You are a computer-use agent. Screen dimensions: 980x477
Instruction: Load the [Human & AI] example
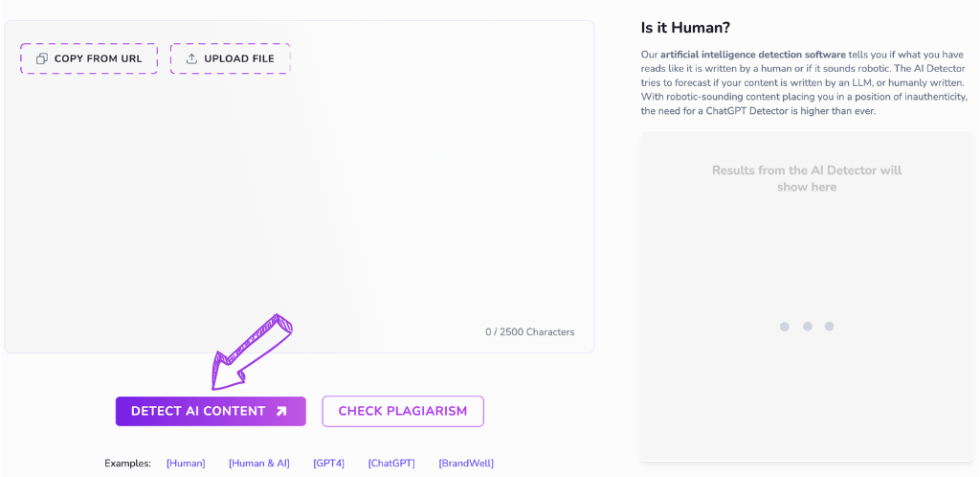point(258,464)
